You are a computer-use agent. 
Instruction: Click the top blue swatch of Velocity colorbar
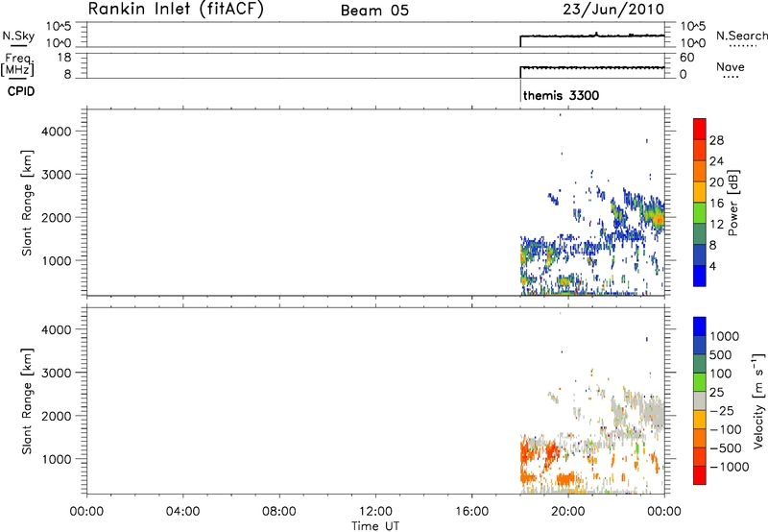(x=700, y=326)
